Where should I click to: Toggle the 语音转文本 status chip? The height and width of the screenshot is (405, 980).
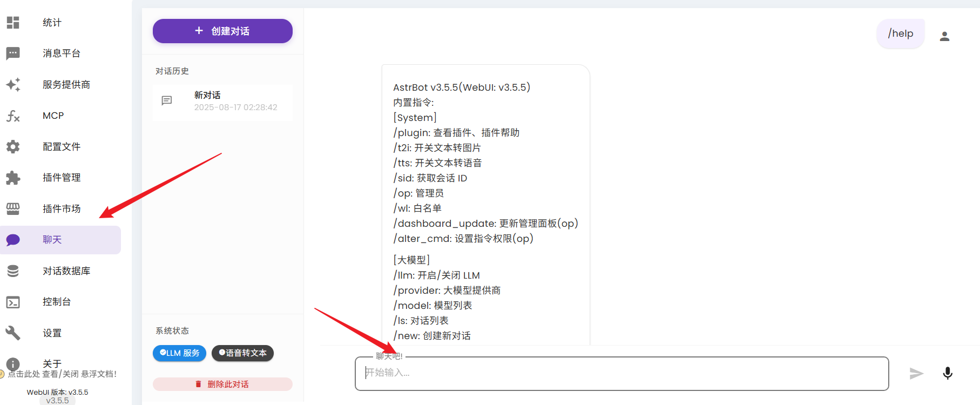[x=242, y=353]
